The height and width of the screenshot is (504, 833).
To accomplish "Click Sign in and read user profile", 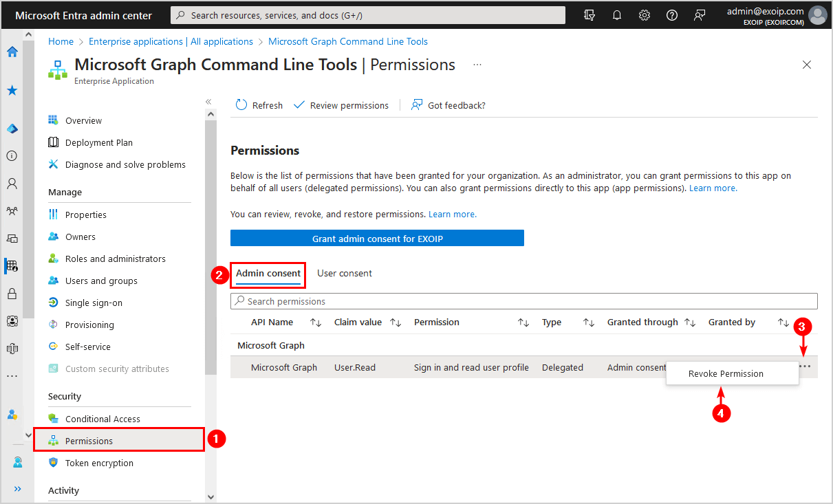I will [x=471, y=367].
